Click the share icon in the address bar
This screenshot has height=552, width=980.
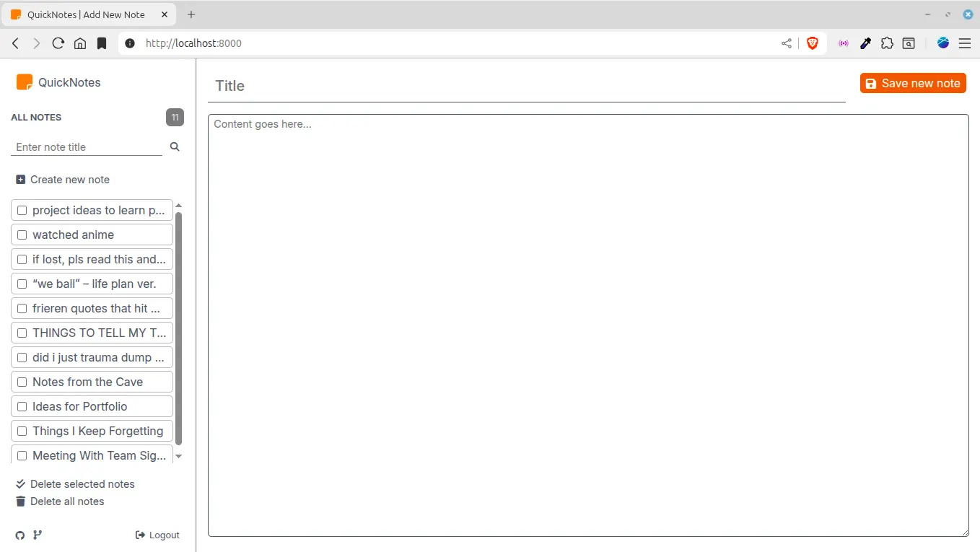coord(786,43)
